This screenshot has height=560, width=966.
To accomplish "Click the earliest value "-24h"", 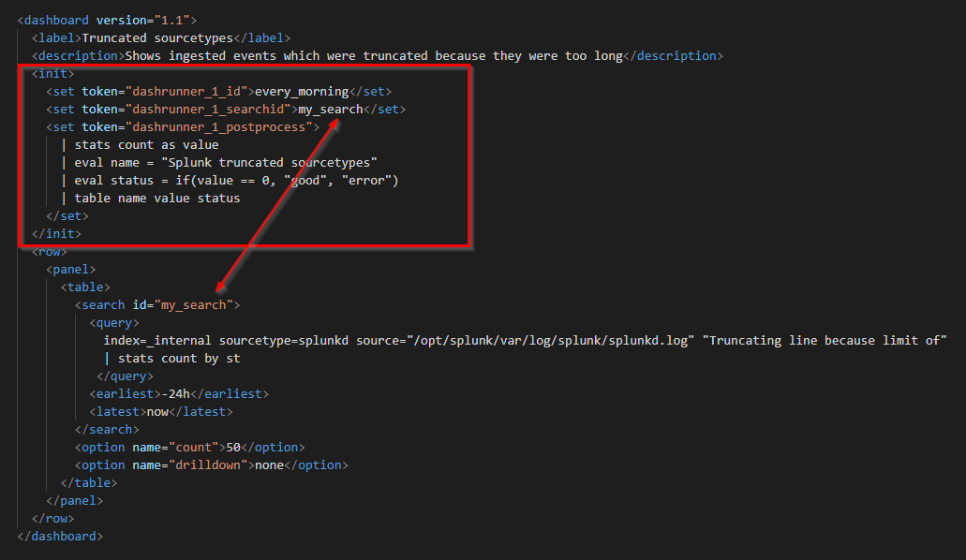I will [x=175, y=394].
